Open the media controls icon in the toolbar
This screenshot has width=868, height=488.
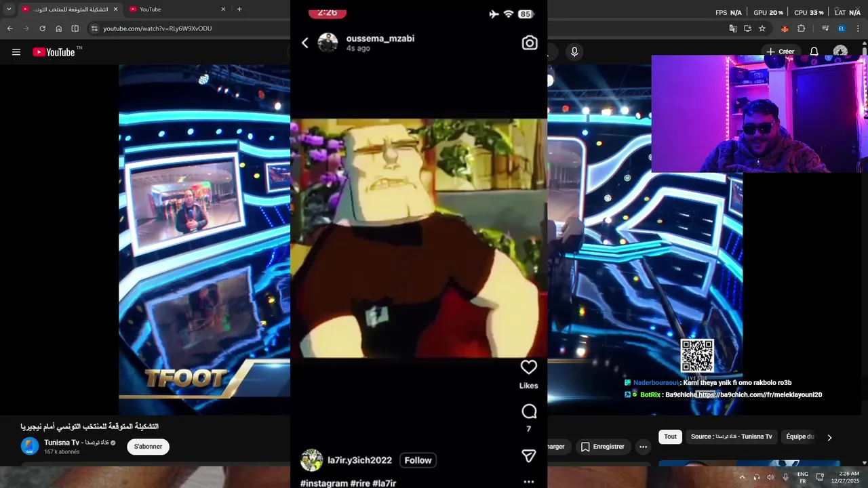click(x=825, y=28)
